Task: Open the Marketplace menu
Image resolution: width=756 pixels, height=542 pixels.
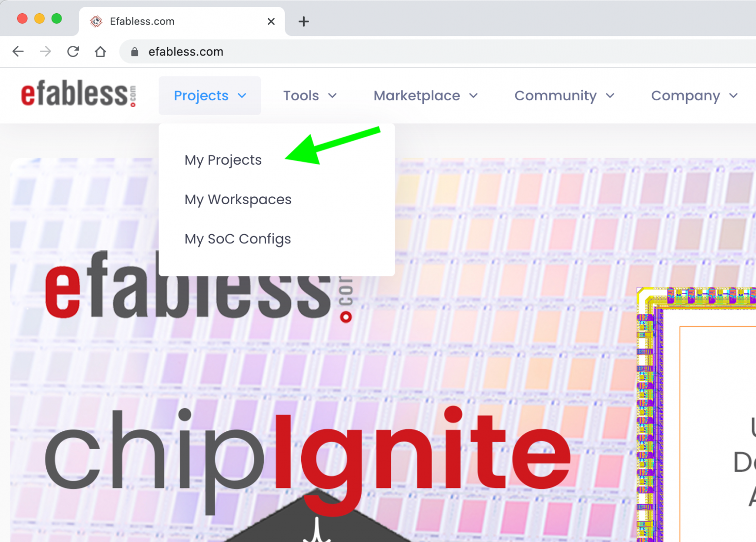Action: 426,95
